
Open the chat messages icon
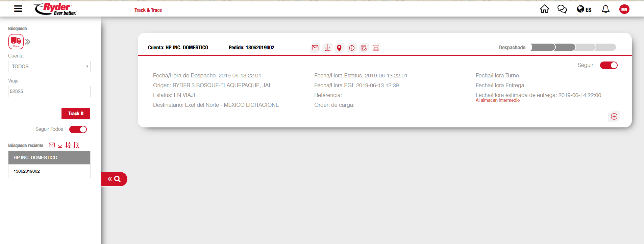(562, 9)
